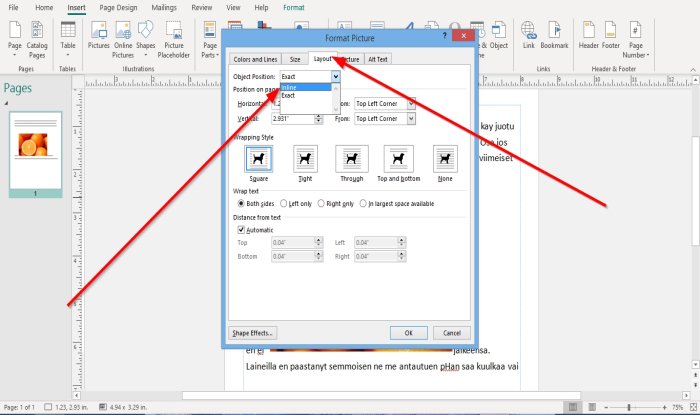700x415 pixels.
Task: Click the Right distance input field
Action: [x=376, y=256]
